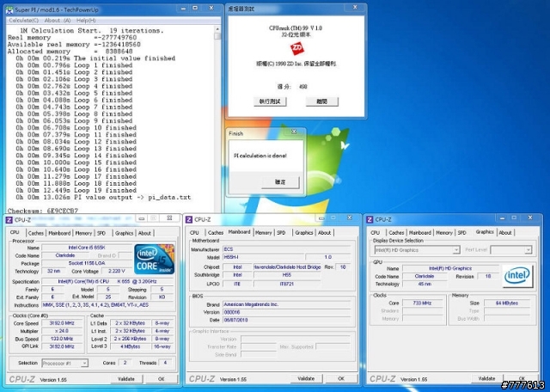
Task: Click Validate in right CPU-Z window
Action: pos(487,378)
